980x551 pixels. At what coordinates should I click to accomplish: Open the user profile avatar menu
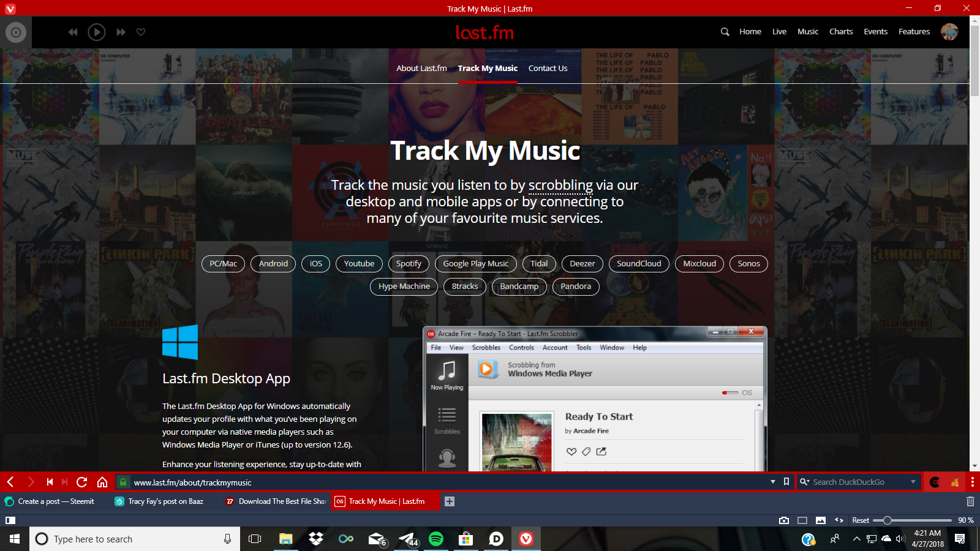point(949,32)
